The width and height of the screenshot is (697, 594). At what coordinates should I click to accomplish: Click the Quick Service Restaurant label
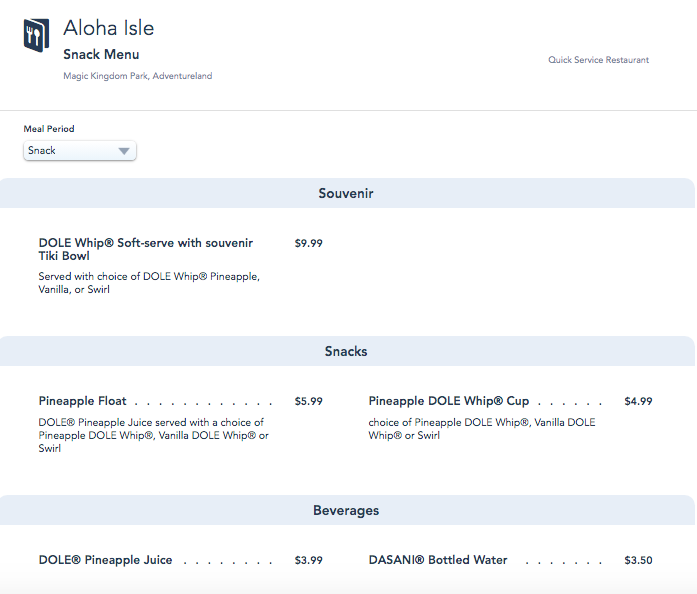click(x=598, y=60)
